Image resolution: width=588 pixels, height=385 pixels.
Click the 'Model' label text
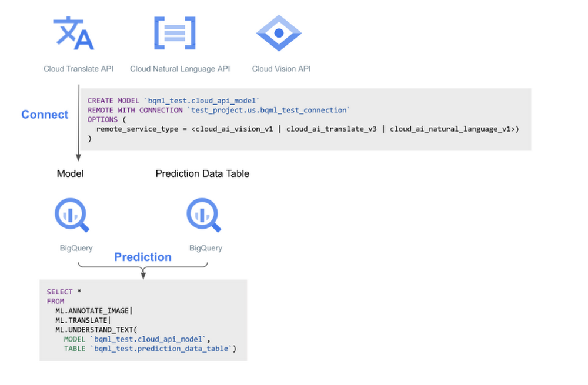pyautogui.click(x=70, y=173)
